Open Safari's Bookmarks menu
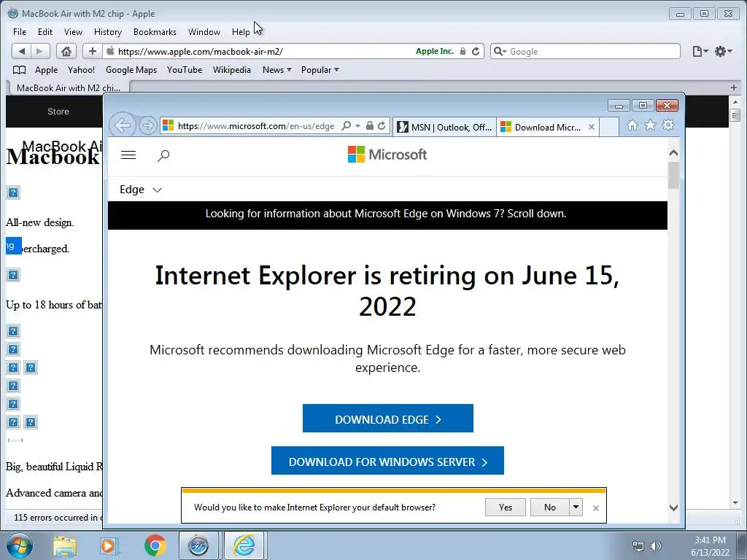The width and height of the screenshot is (747, 560). (x=155, y=32)
